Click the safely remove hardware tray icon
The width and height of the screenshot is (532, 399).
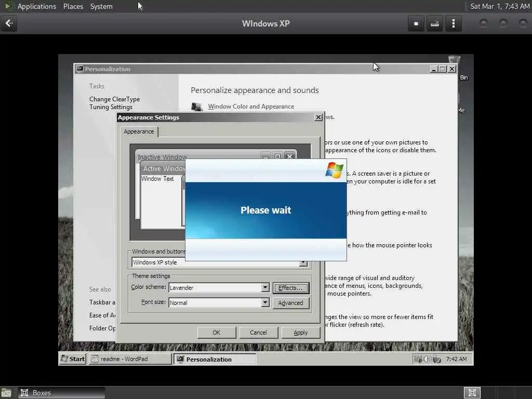point(436,359)
